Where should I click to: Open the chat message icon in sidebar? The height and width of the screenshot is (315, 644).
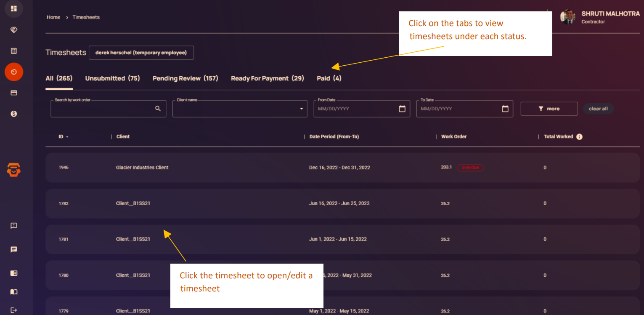[x=14, y=249]
